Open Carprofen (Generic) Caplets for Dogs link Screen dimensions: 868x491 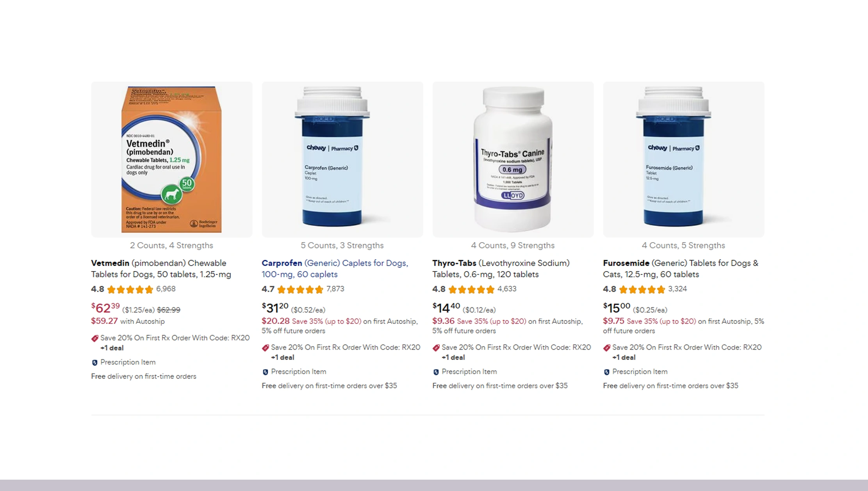[x=335, y=269]
